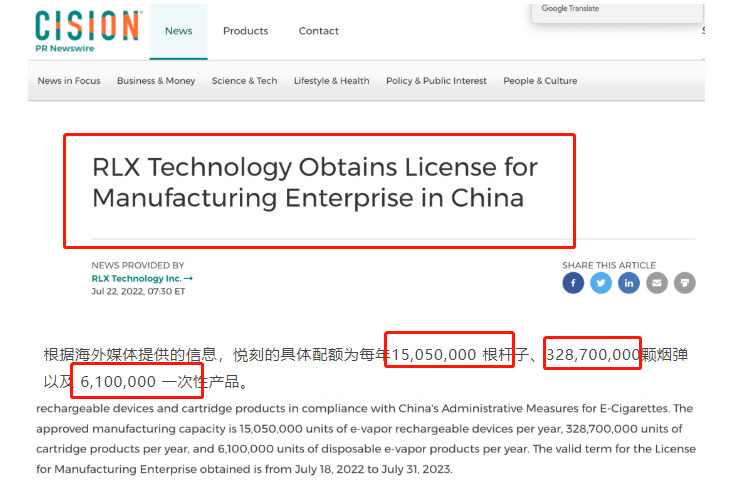Click the Chinese figure 15,050,000
The image size is (747, 500).
434,355
